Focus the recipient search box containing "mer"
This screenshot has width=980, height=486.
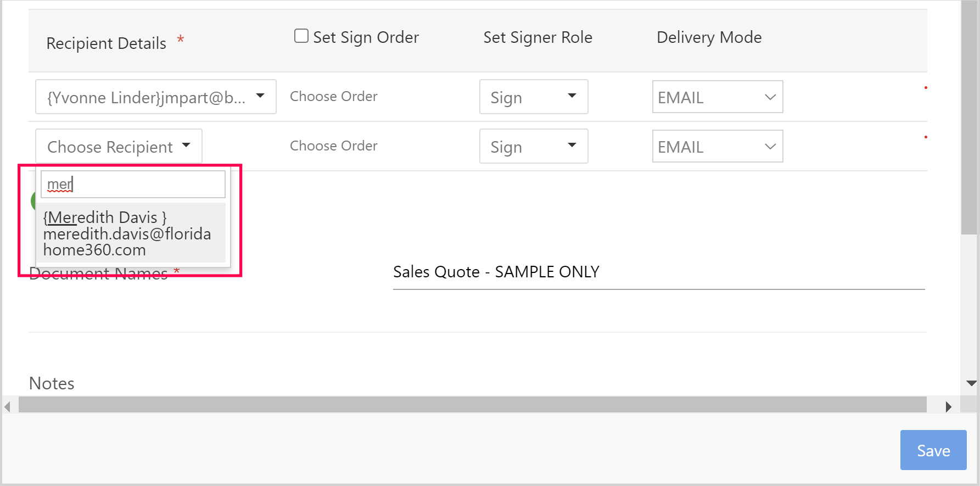(133, 185)
